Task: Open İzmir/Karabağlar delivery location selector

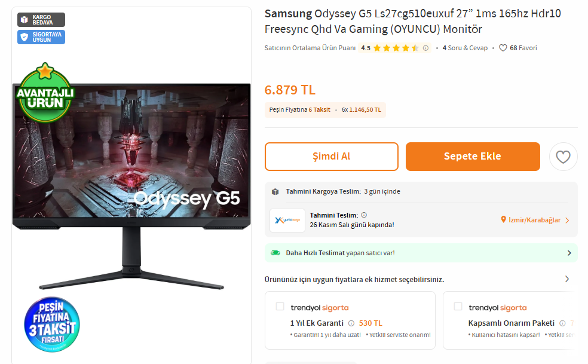Action: 535,220
